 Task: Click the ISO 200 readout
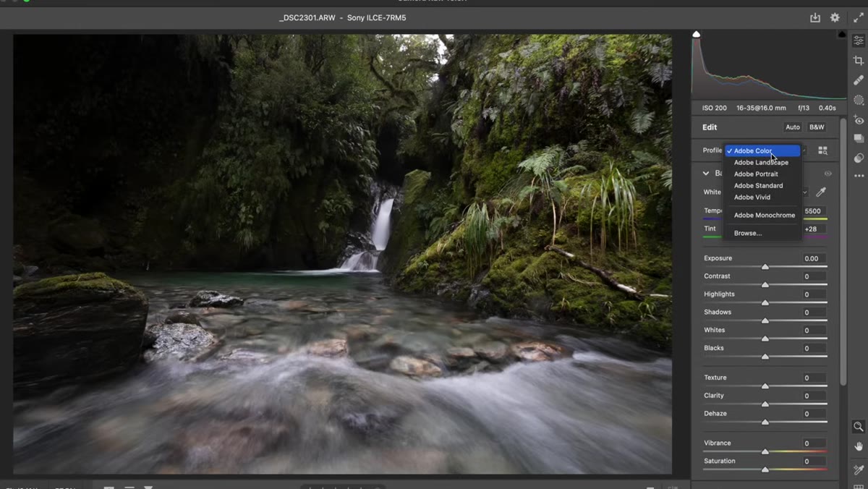click(x=715, y=108)
